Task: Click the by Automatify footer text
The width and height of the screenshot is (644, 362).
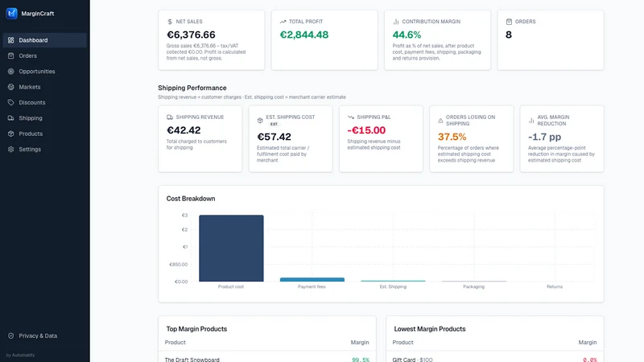Action: (20, 355)
